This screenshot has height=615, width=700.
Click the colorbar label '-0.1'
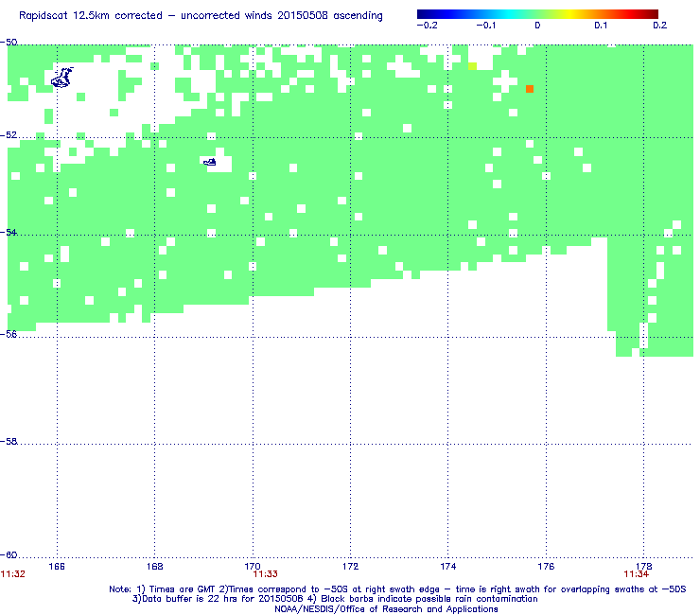[x=485, y=26]
